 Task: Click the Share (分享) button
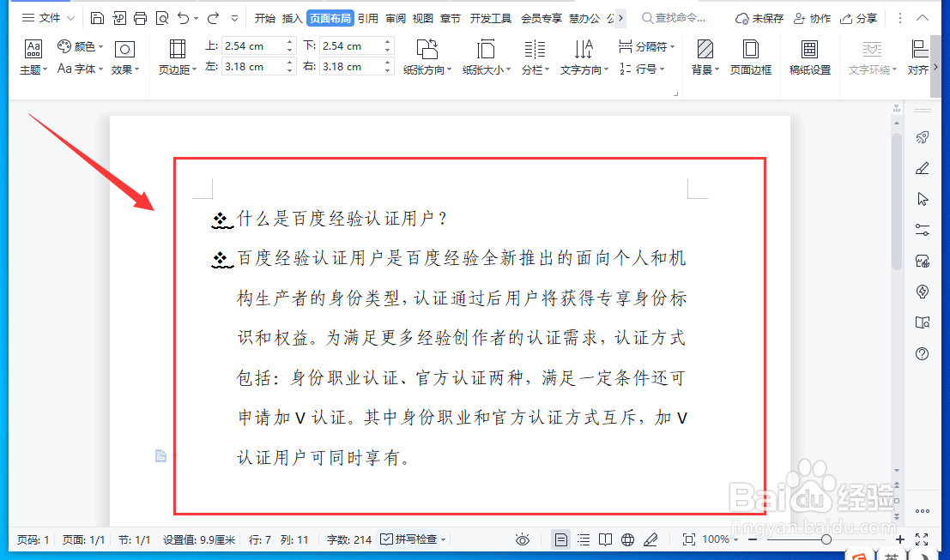point(858,19)
